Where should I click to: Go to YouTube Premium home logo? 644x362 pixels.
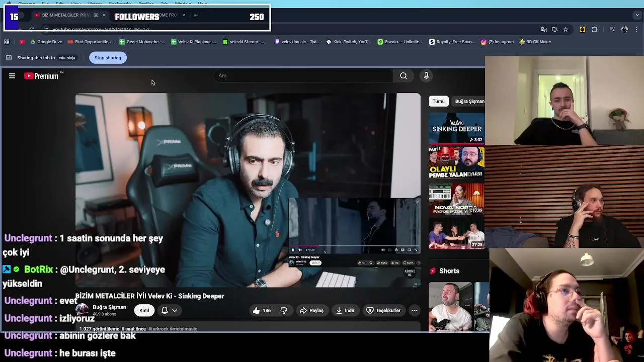point(41,76)
